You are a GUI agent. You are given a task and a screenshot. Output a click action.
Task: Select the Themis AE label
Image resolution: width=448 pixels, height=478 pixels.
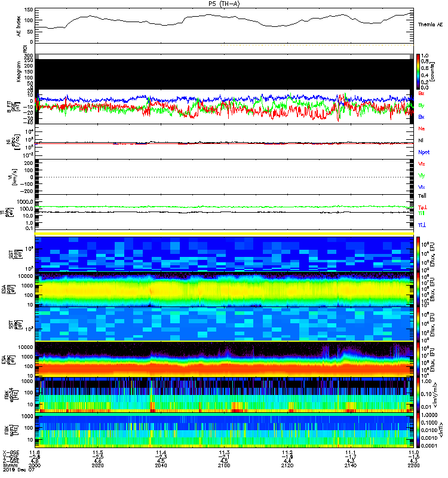coord(430,24)
